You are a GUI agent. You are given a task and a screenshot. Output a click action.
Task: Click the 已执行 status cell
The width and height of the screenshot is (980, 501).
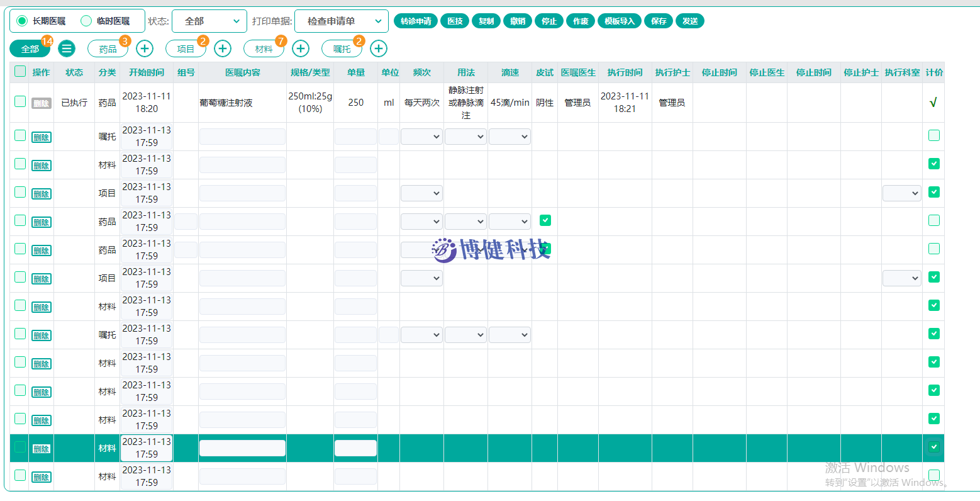(74, 103)
